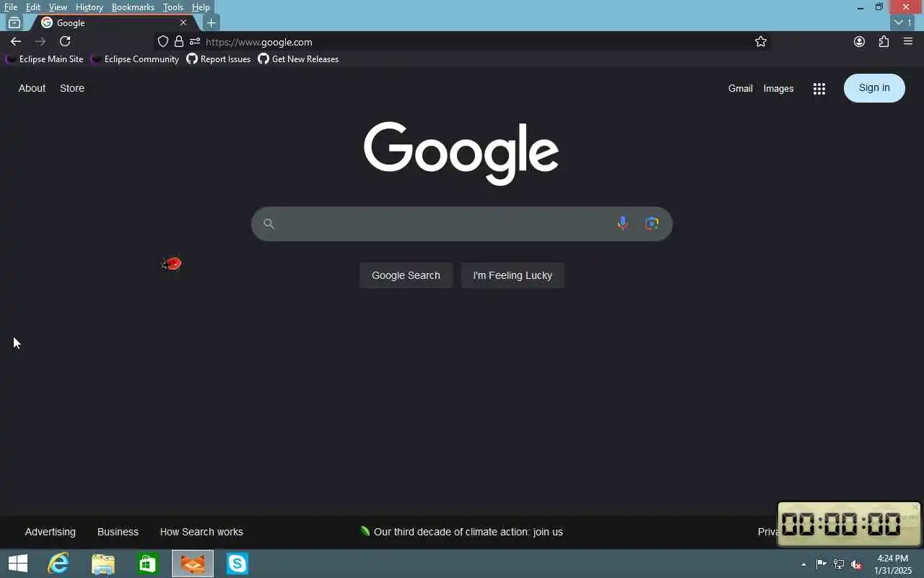
Task: Show hidden tray icons arrow
Action: (803, 564)
